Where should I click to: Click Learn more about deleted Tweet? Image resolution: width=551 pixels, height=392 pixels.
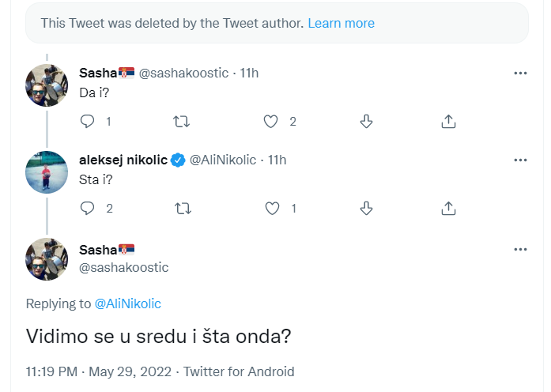click(341, 23)
